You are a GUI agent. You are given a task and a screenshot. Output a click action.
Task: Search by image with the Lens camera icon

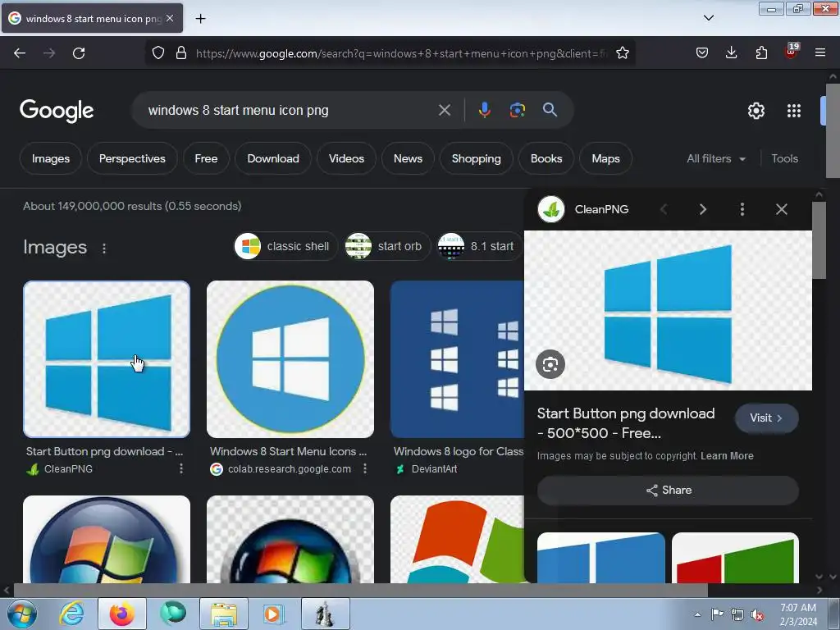(517, 111)
